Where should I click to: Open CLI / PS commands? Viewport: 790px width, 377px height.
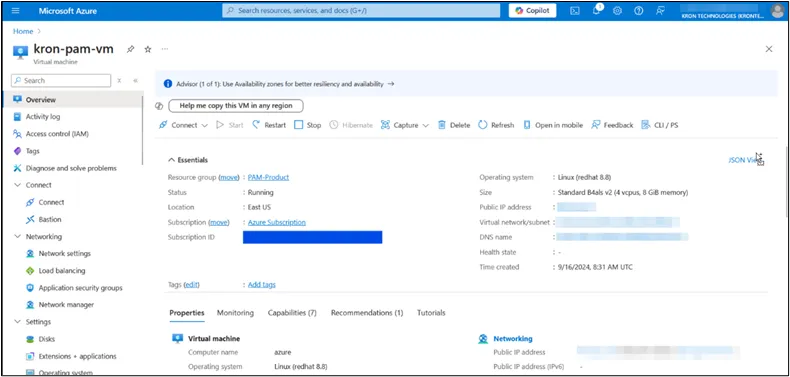pos(660,125)
